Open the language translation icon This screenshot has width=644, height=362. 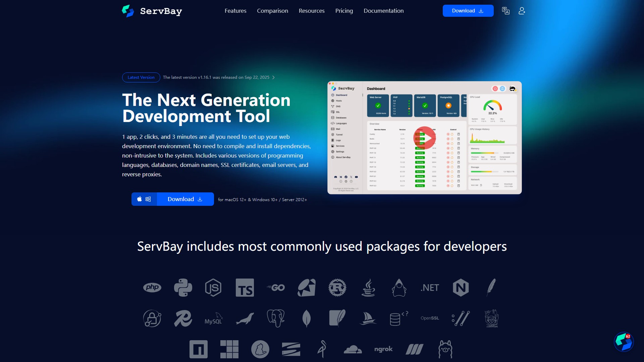tap(505, 11)
